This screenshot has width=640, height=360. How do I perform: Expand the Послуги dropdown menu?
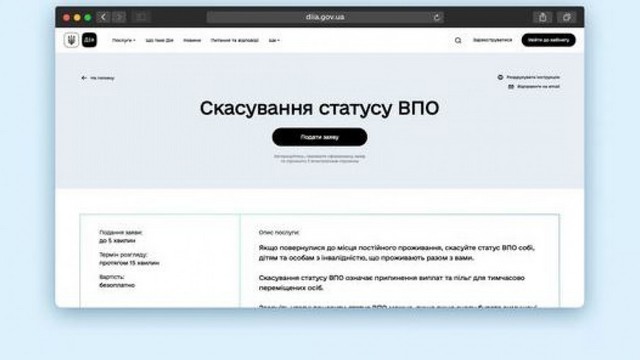tap(124, 40)
